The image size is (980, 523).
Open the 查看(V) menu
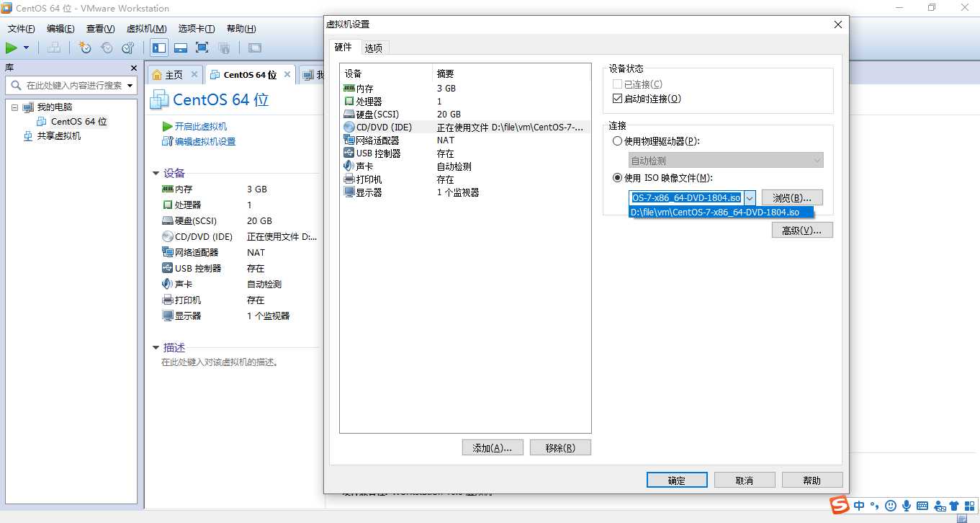point(100,29)
